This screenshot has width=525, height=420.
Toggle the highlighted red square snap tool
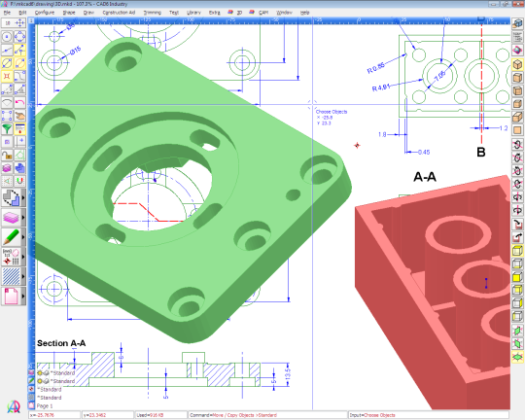[x=7, y=76]
